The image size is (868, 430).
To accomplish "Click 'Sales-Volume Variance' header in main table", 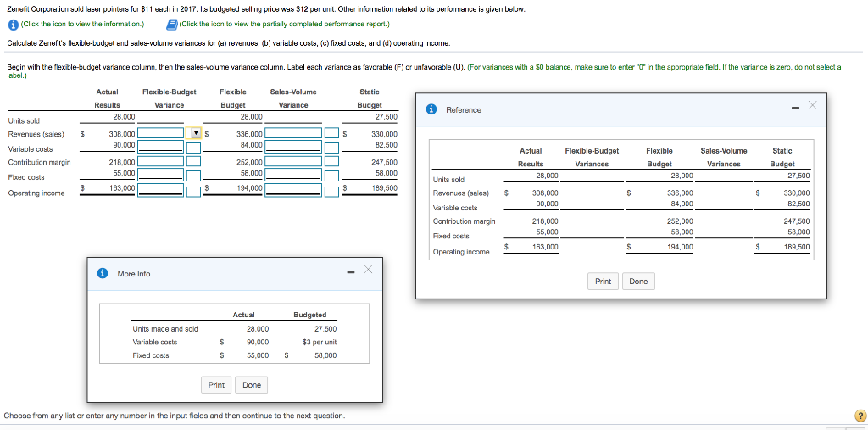I will click(292, 98).
